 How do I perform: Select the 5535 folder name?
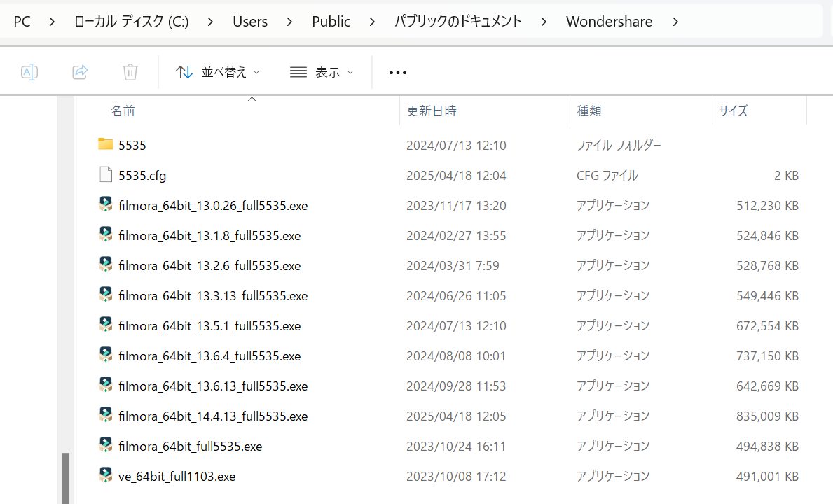point(132,146)
